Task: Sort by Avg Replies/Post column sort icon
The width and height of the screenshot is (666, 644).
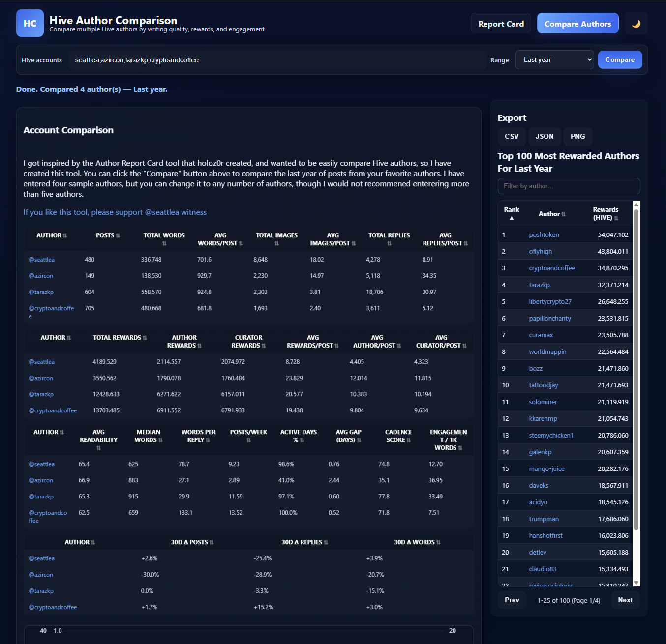Action: click(466, 244)
